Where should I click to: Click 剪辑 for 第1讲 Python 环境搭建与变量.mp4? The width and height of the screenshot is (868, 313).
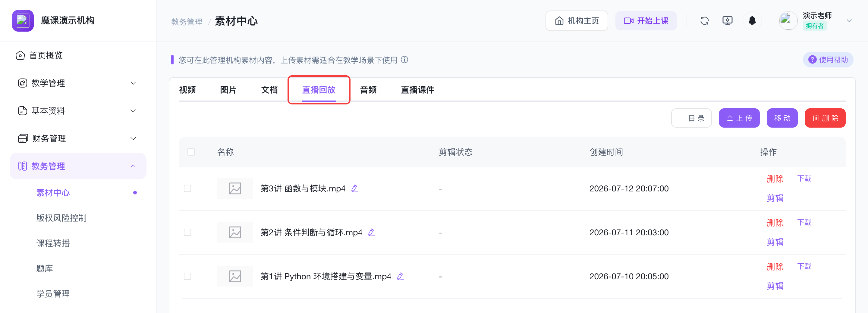775,286
